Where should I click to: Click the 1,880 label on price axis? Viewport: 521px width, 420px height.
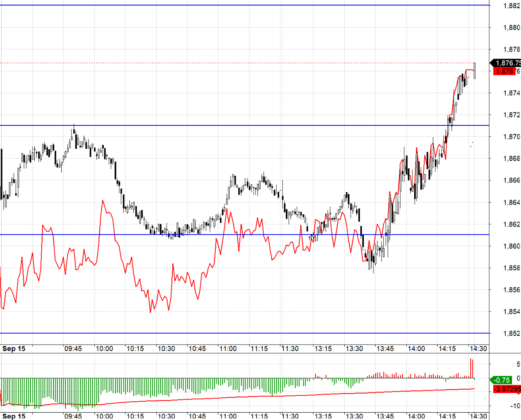point(511,27)
